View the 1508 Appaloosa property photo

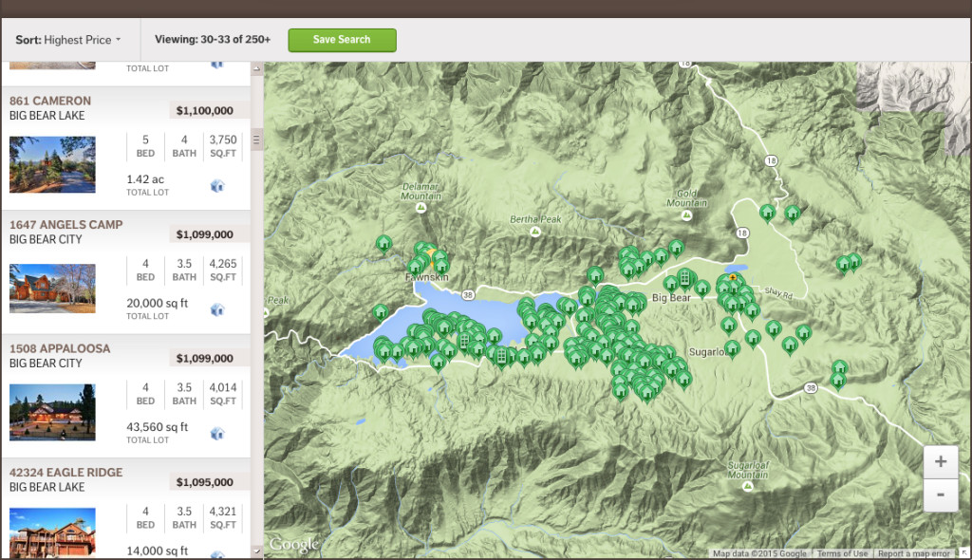tap(53, 412)
